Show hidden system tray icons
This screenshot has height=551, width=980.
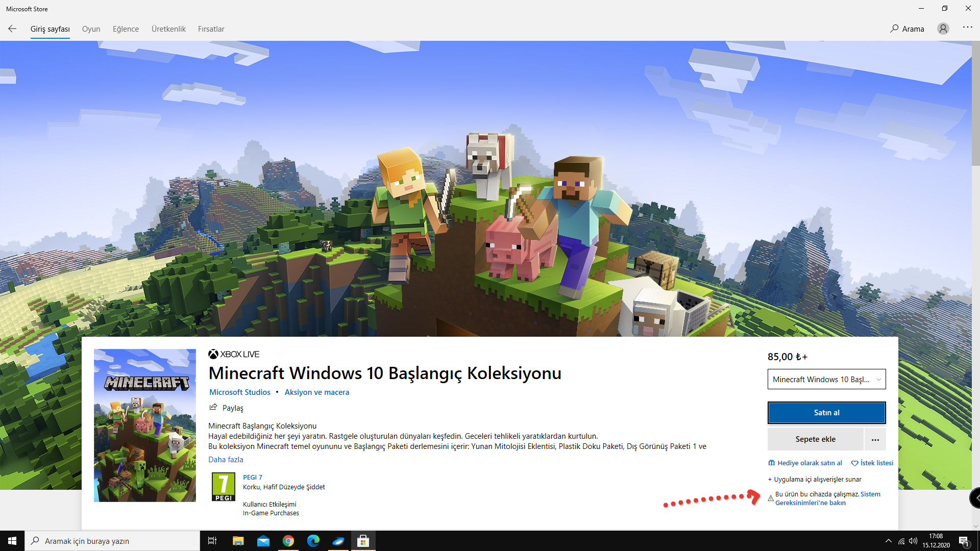click(889, 541)
